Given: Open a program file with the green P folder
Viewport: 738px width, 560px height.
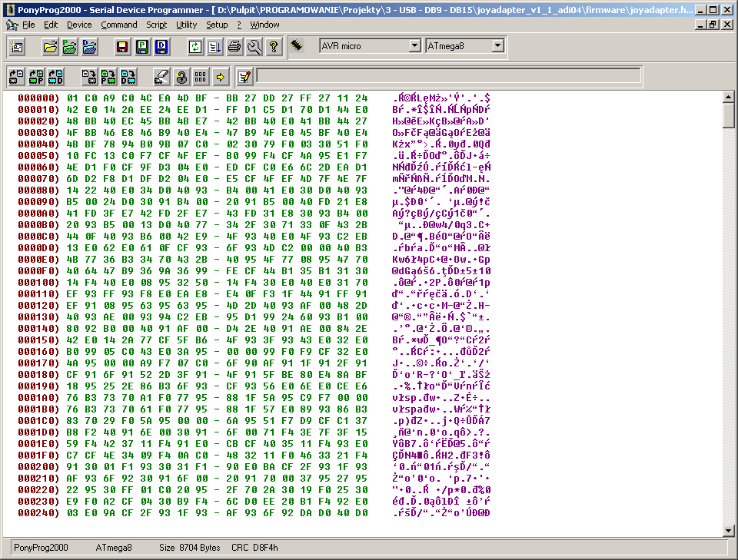Looking at the screenshot, I should pyautogui.click(x=70, y=47).
